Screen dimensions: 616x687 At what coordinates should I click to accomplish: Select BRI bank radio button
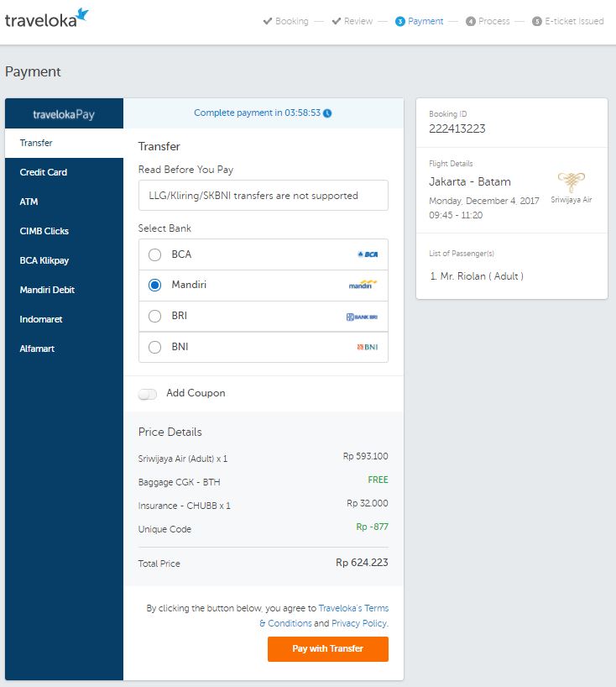point(154,316)
